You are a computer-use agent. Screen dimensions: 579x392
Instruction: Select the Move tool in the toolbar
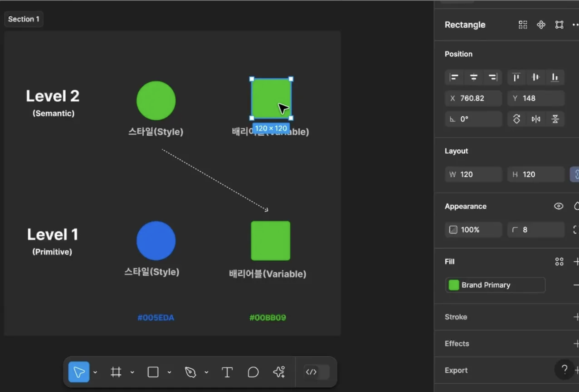(79, 372)
